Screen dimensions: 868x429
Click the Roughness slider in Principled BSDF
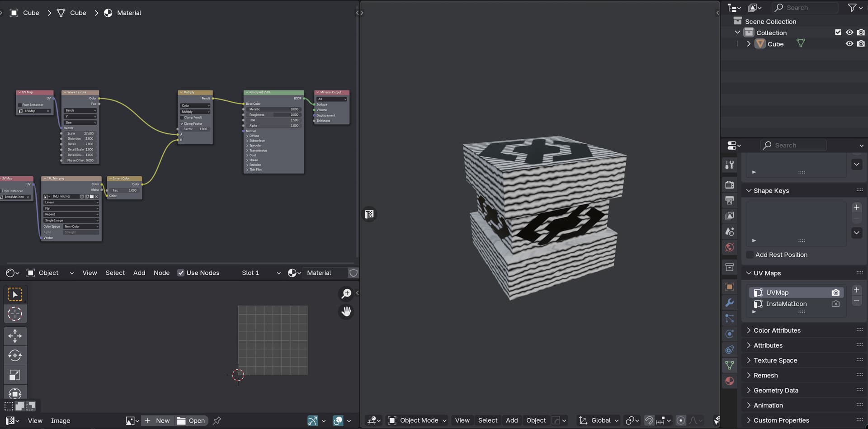[273, 115]
